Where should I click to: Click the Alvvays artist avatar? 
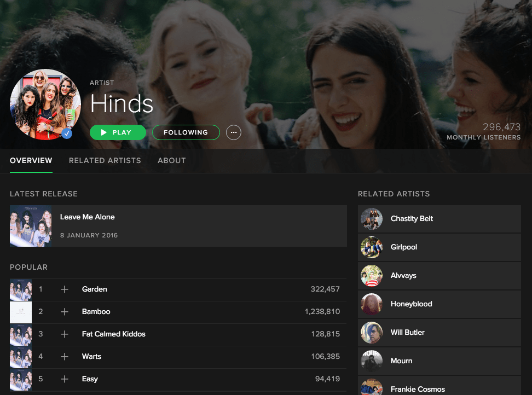pyautogui.click(x=372, y=276)
